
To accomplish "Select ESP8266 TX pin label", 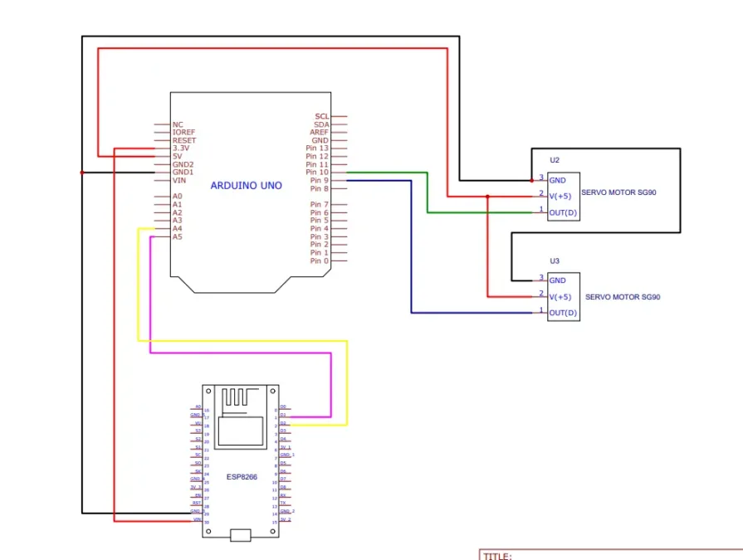I will 283,504.
